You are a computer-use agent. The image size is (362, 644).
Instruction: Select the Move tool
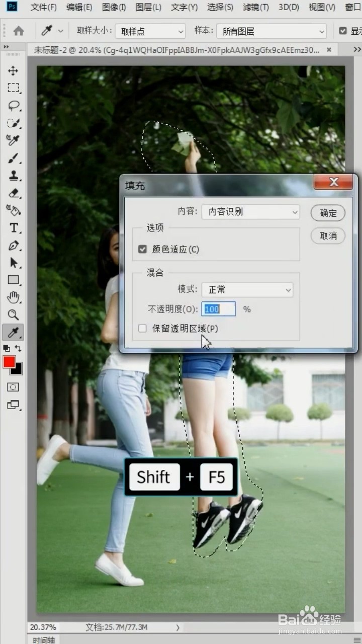pos(13,71)
